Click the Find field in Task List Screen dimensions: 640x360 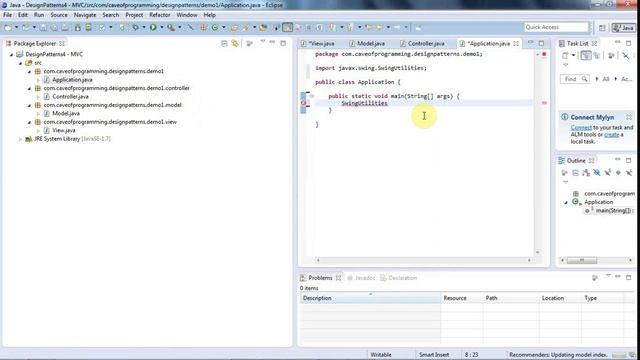click(575, 79)
